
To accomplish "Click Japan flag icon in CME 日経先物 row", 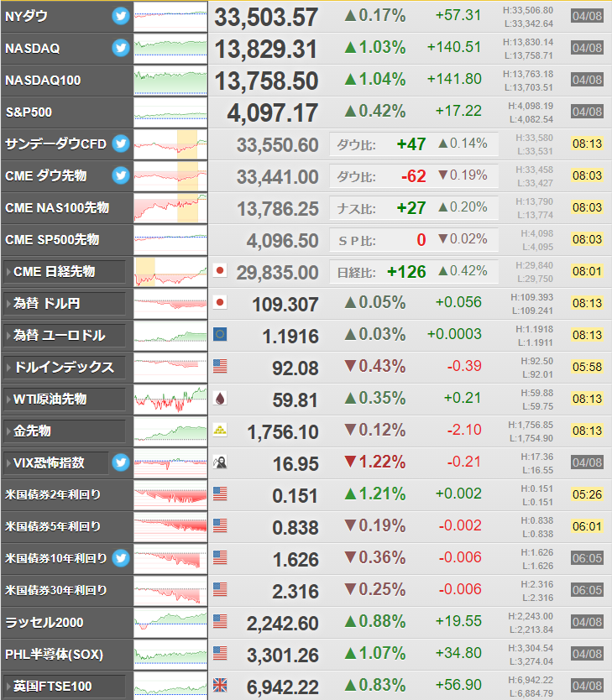I will [x=220, y=270].
